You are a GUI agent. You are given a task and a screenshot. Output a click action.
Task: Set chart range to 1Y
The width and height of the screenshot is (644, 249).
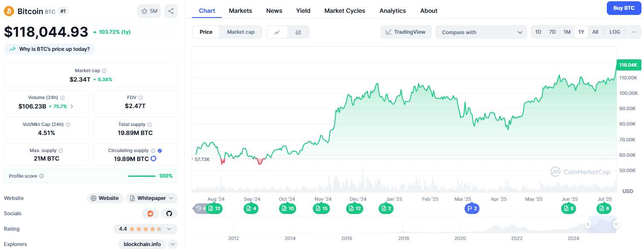coord(581,32)
